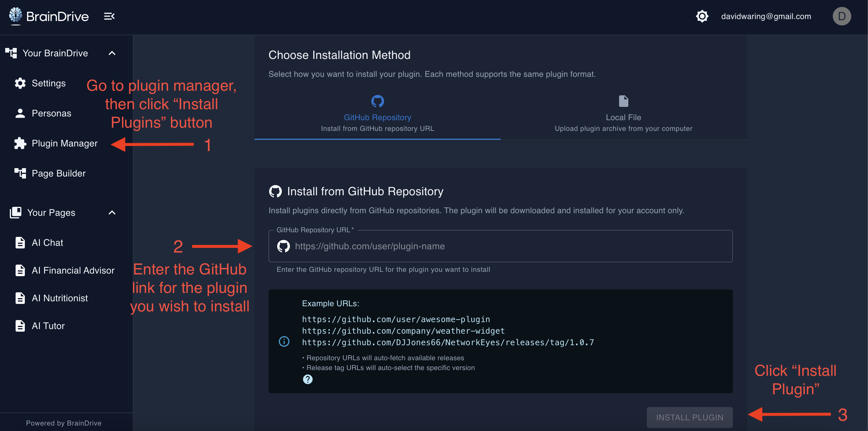Collapse the Your BrainDrive section chevron
This screenshot has height=431, width=868.
coord(112,53)
